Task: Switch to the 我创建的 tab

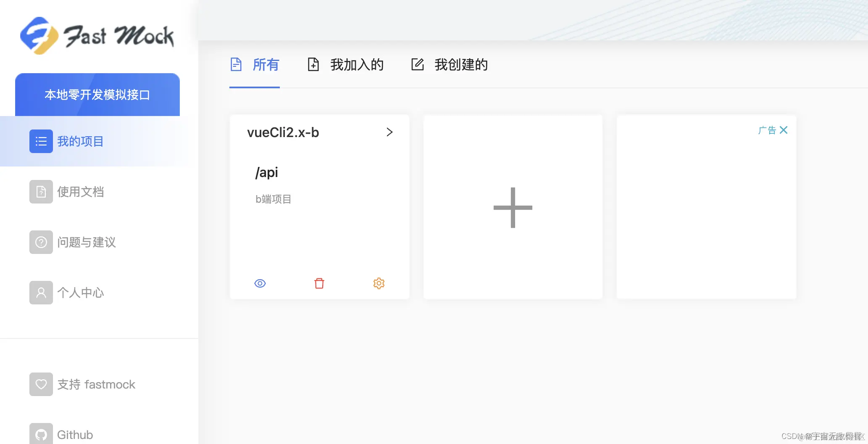Action: (461, 65)
